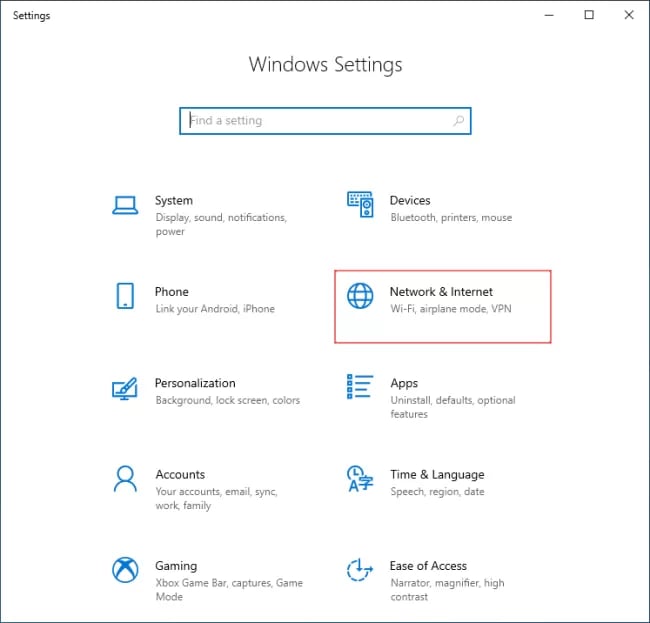The height and width of the screenshot is (623, 650).
Task: Go to Devices settings heading
Action: coord(410,201)
